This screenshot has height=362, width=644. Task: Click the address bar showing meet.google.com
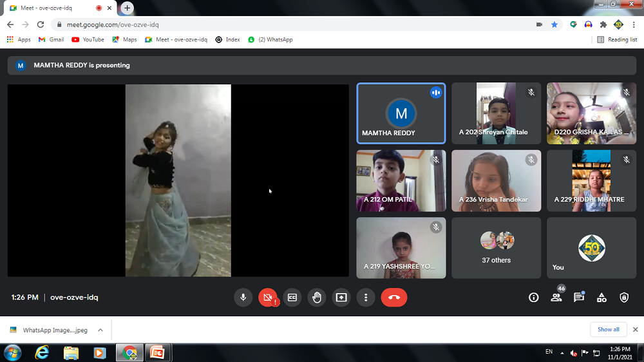(x=290, y=24)
